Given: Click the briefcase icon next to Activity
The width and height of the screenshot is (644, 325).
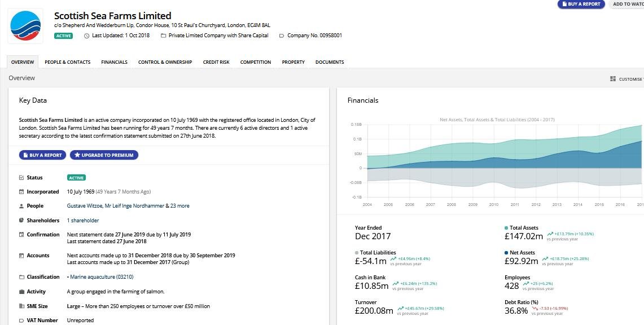Looking at the screenshot, I should click(23, 291).
